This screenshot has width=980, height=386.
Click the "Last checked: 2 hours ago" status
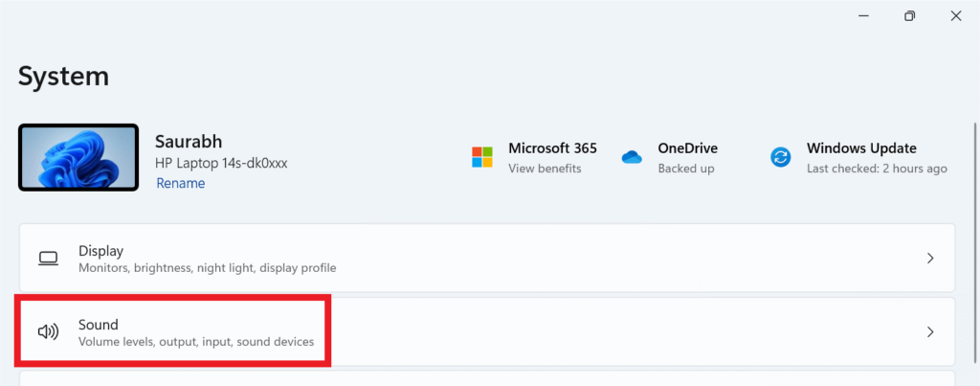(877, 169)
